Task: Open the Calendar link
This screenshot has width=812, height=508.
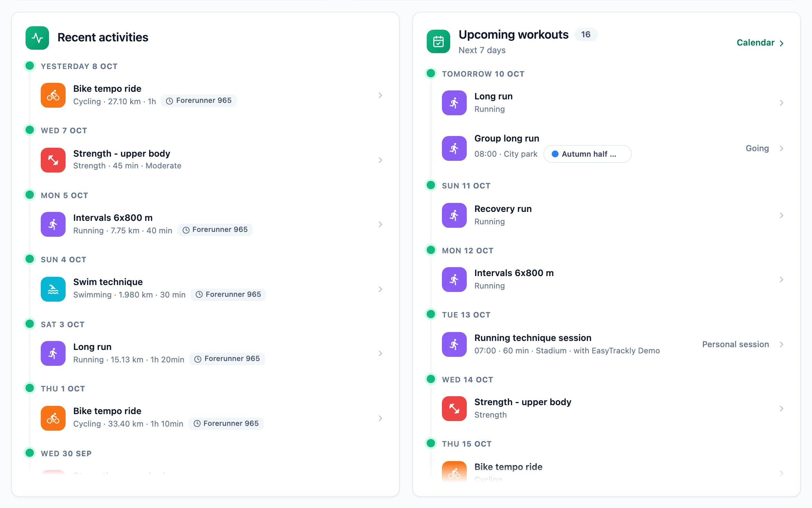Action: coord(760,43)
